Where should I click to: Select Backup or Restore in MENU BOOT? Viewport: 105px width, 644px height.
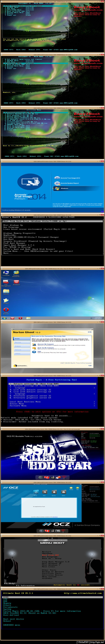(x=53, y=572)
